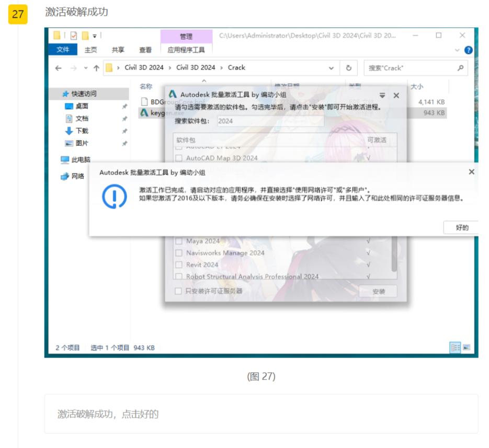The image size is (489, 448).
Task: Click the blue help question mark icon
Action: [468, 50]
